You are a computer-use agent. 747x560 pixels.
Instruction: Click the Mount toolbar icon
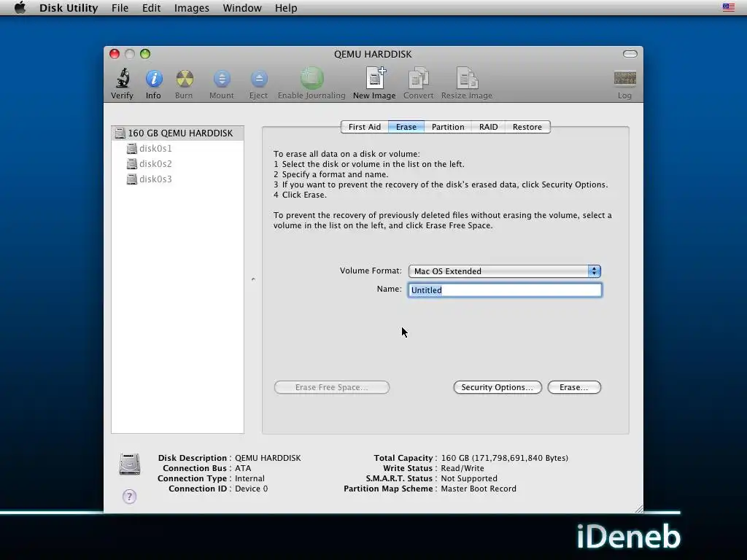point(222,79)
